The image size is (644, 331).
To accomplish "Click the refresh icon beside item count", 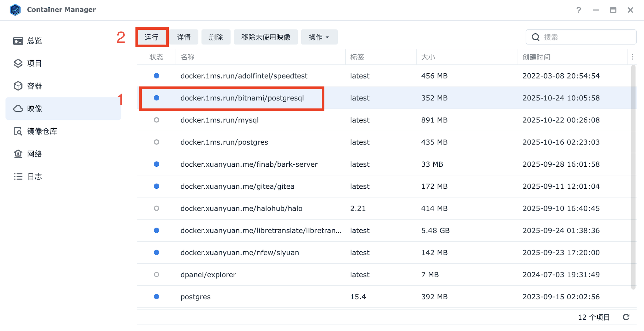I will point(626,317).
